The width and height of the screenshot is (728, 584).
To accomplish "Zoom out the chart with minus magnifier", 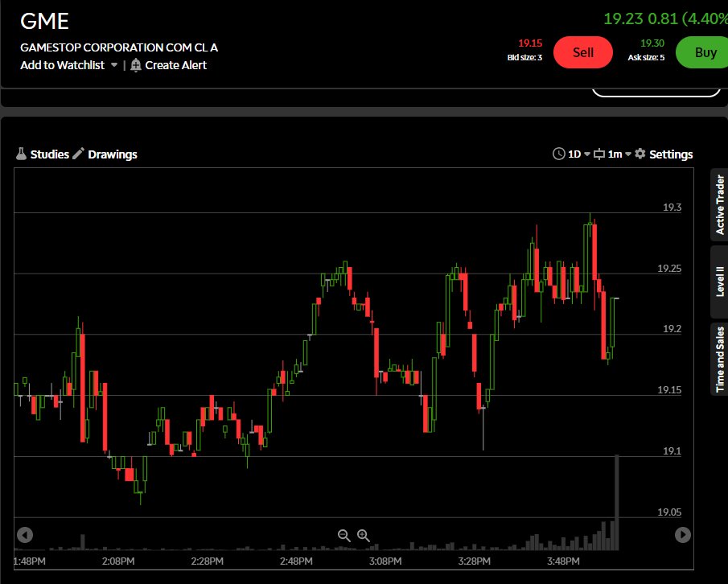I will pyautogui.click(x=344, y=536).
